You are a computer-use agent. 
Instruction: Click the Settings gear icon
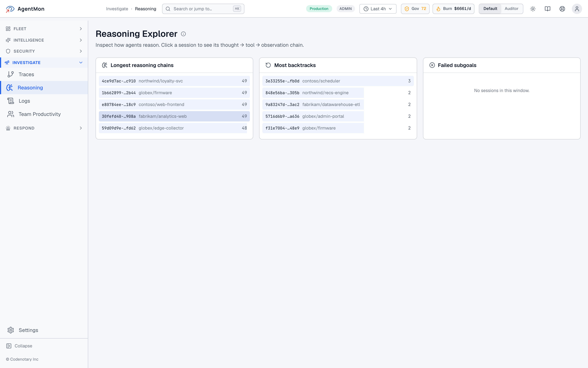[11, 330]
